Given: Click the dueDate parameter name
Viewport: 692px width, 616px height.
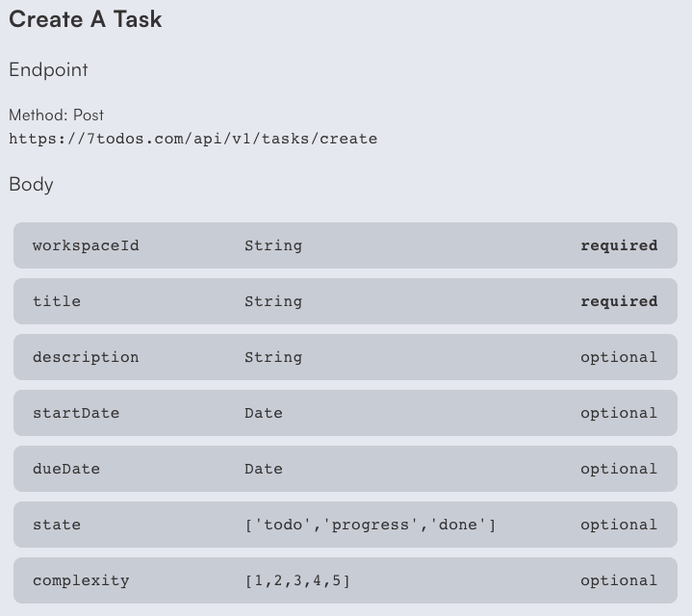Looking at the screenshot, I should [66, 469].
